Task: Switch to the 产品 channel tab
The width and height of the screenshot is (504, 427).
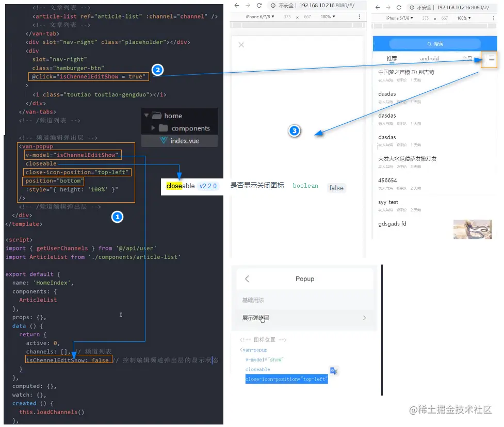Action: click(x=467, y=58)
